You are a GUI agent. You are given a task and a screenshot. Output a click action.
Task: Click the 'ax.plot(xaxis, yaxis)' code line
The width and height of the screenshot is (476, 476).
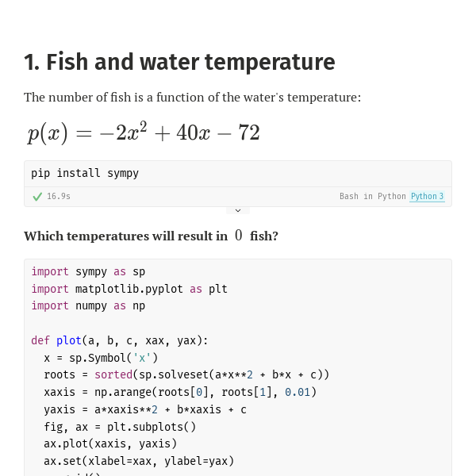pos(110,443)
